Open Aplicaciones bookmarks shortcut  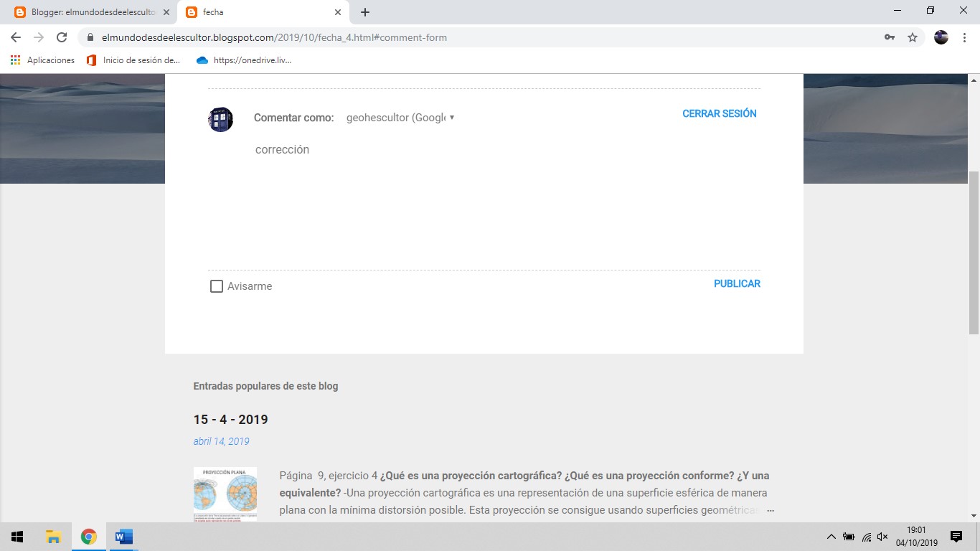[x=42, y=60]
